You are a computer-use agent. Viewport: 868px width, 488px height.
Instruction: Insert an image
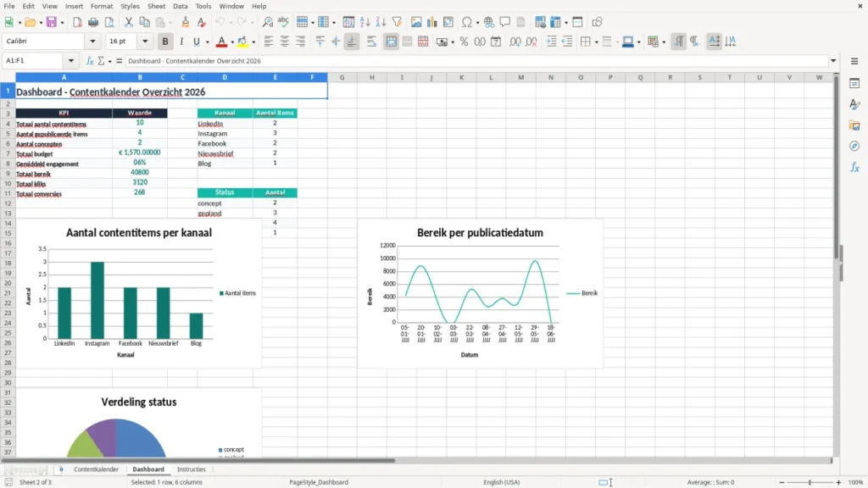tap(416, 22)
